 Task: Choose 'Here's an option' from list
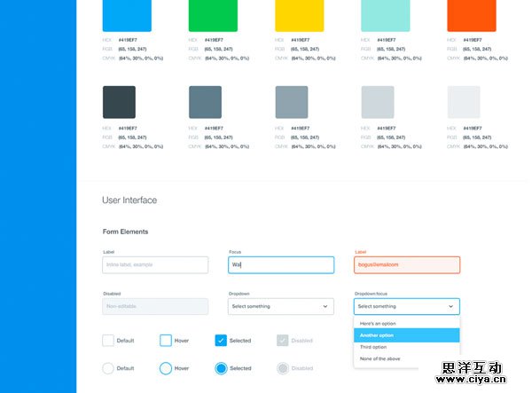[407, 324]
